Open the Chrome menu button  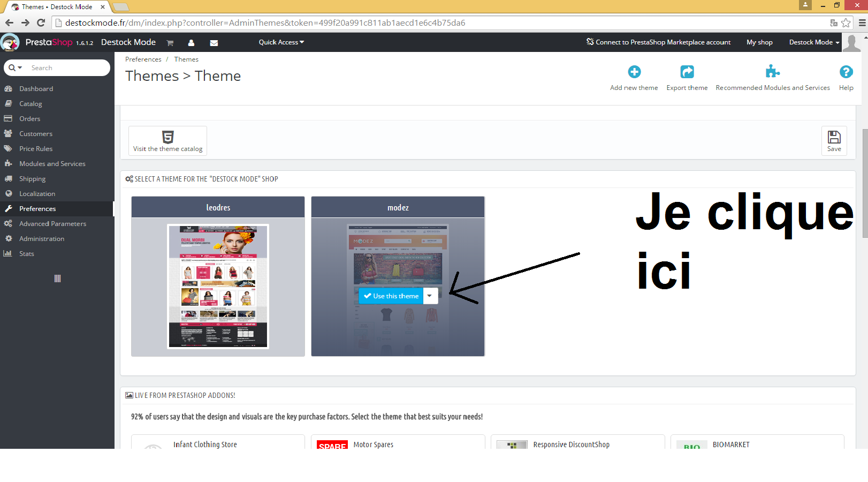(862, 22)
